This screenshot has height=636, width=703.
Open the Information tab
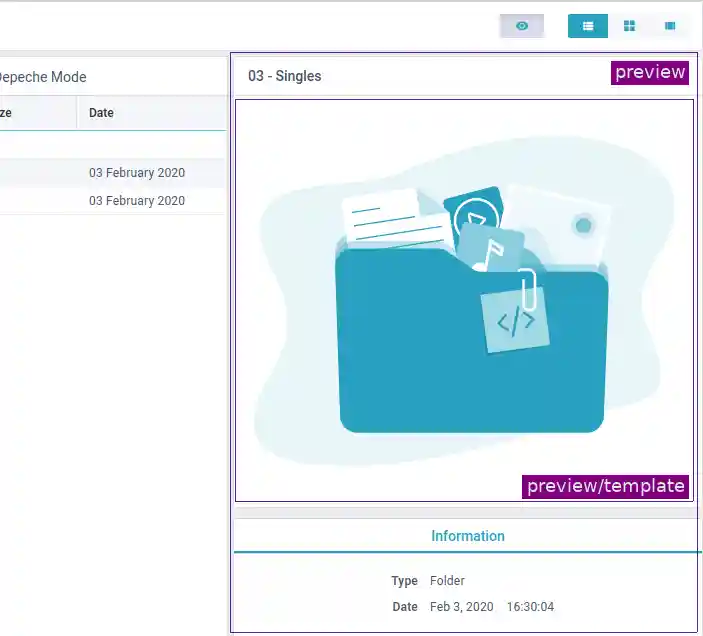468,536
